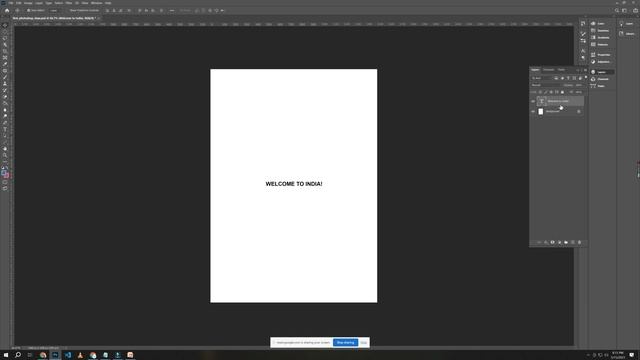The width and height of the screenshot is (640, 360).
Task: Select the Gradient tool
Action: (5, 103)
